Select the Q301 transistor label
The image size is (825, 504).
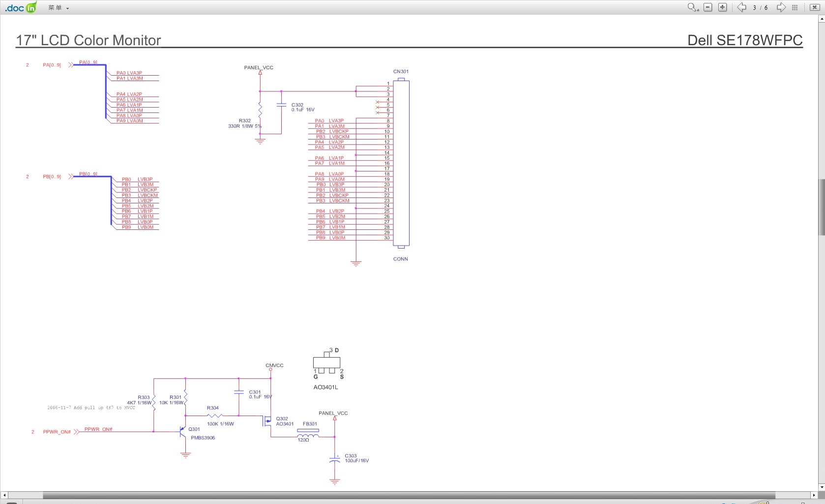coord(194,429)
